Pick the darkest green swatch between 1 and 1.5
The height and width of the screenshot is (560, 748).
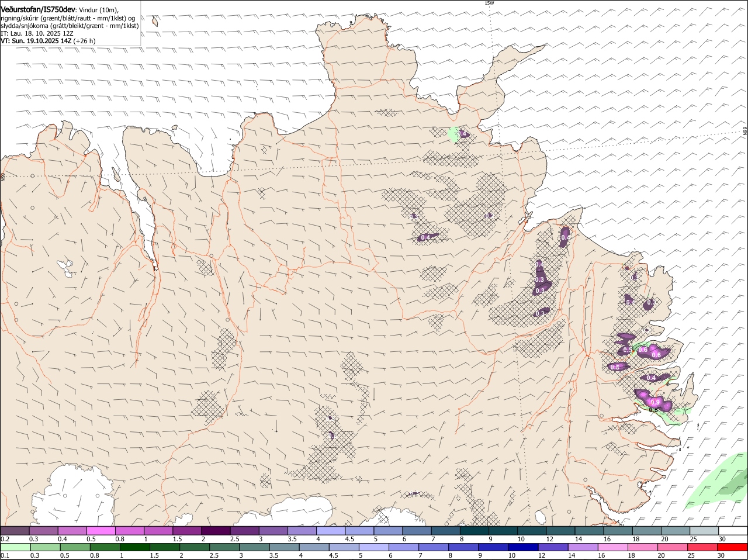coord(134,547)
